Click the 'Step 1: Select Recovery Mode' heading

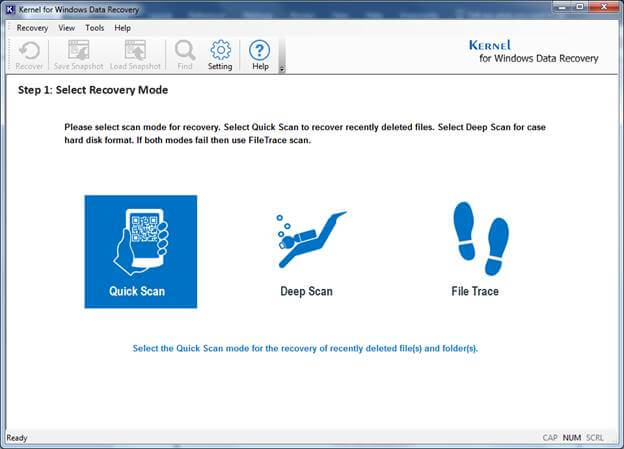(x=93, y=90)
